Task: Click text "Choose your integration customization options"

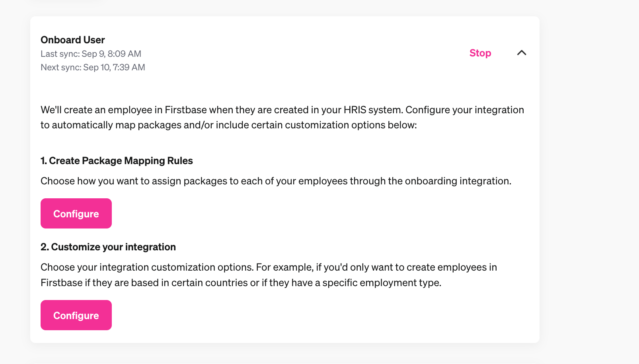Action: click(147, 267)
